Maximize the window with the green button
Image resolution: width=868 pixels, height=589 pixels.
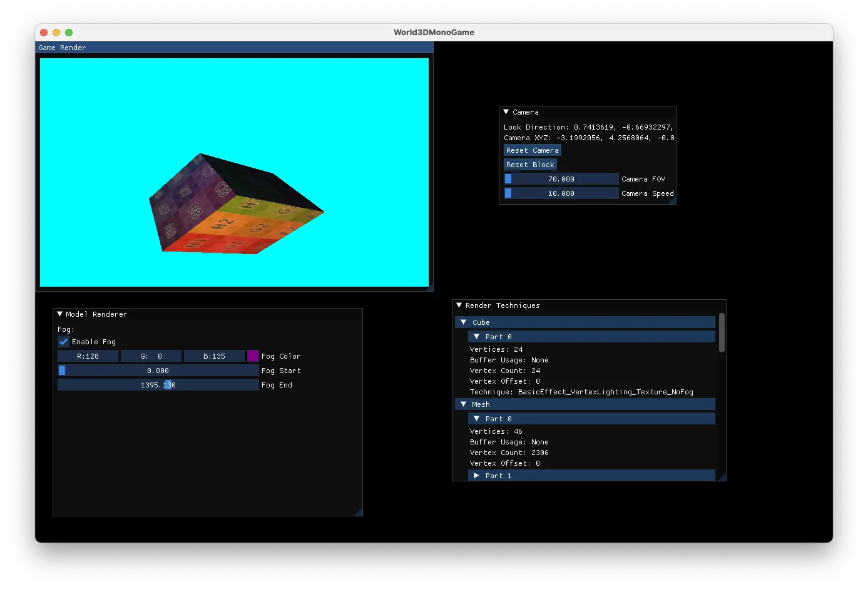coord(69,33)
